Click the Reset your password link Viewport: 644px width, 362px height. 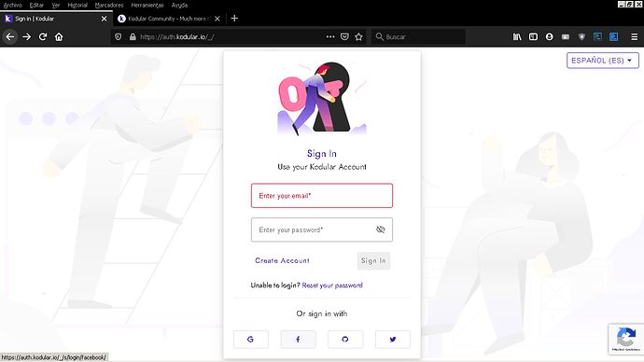click(x=332, y=285)
